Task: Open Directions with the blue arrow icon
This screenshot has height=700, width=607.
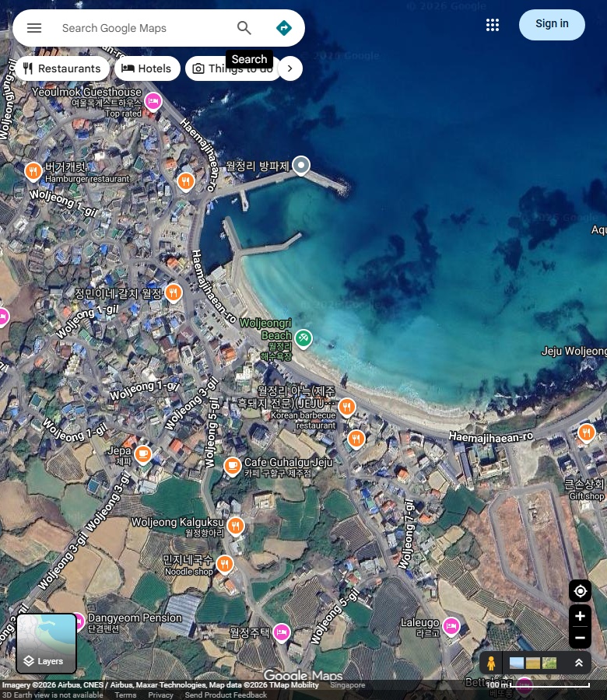Action: tap(283, 28)
